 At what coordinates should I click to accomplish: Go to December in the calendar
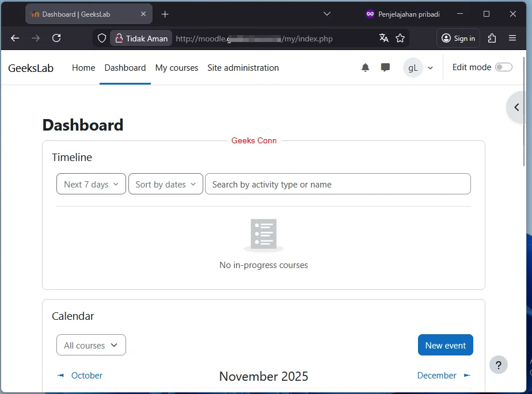(x=437, y=375)
